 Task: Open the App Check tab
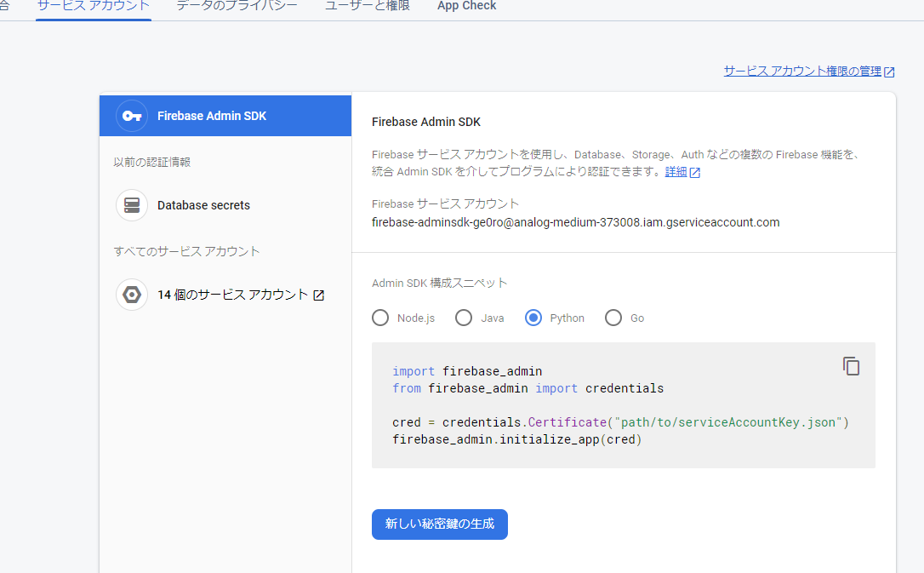[x=467, y=7]
